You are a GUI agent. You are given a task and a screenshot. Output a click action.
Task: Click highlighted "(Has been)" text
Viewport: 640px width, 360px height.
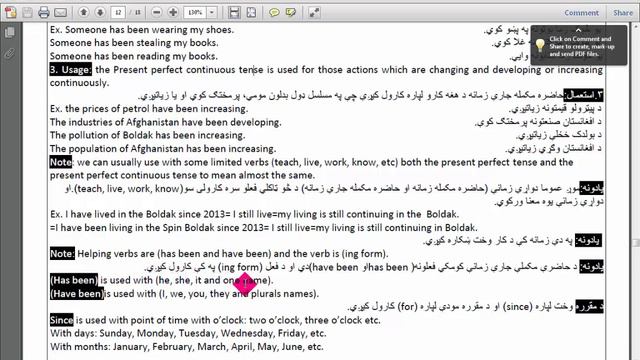point(74,280)
